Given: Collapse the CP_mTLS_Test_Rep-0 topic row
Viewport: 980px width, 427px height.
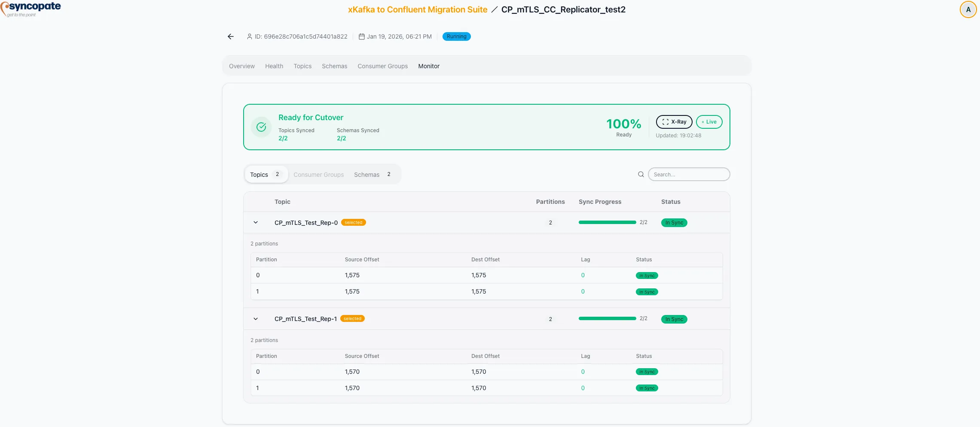Looking at the screenshot, I should click(256, 222).
